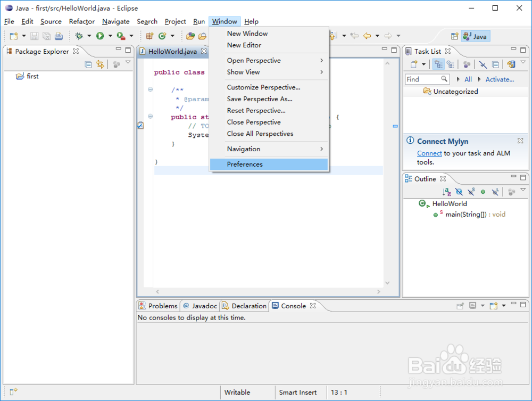Collapse All in Package Explorer
The width and height of the screenshot is (532, 401).
pos(88,64)
